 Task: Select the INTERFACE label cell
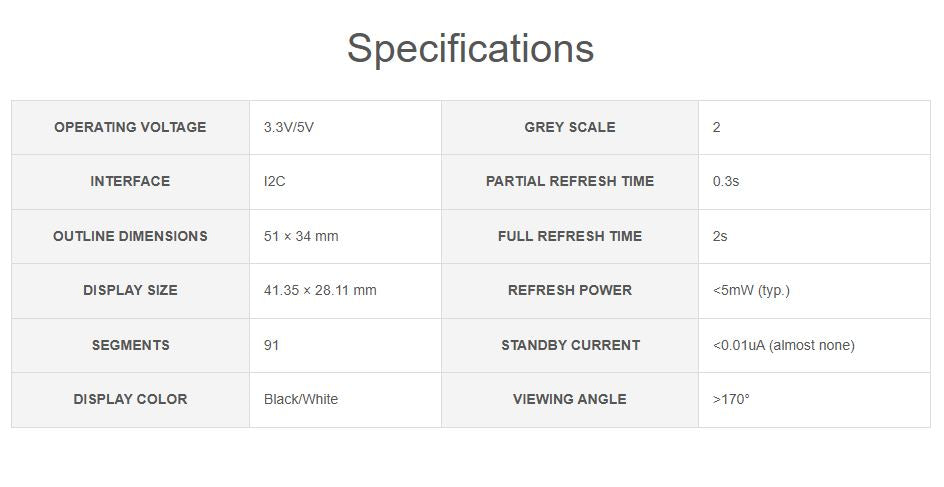coord(130,181)
